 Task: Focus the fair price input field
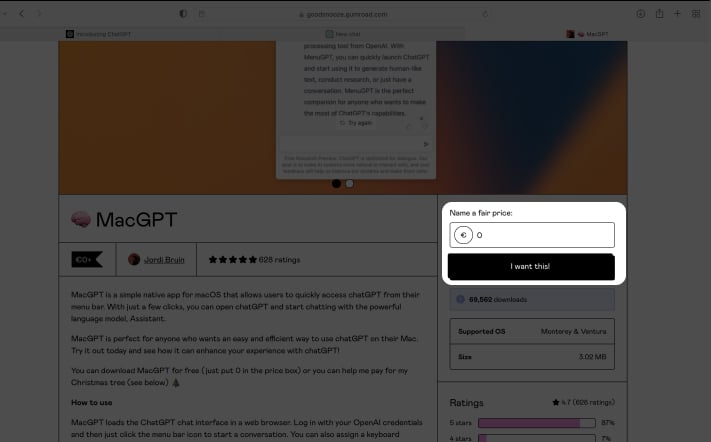(x=540, y=235)
